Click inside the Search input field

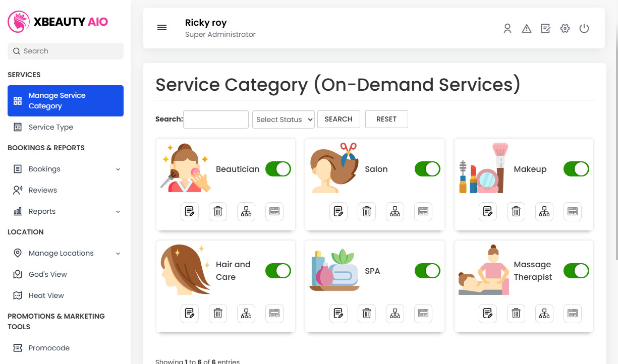pyautogui.click(x=215, y=119)
